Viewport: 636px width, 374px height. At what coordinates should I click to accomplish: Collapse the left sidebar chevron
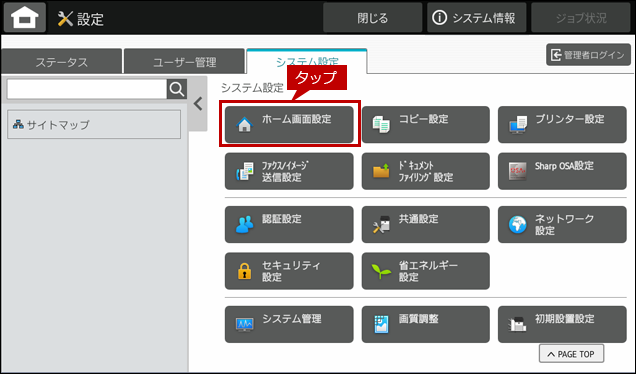click(x=198, y=104)
